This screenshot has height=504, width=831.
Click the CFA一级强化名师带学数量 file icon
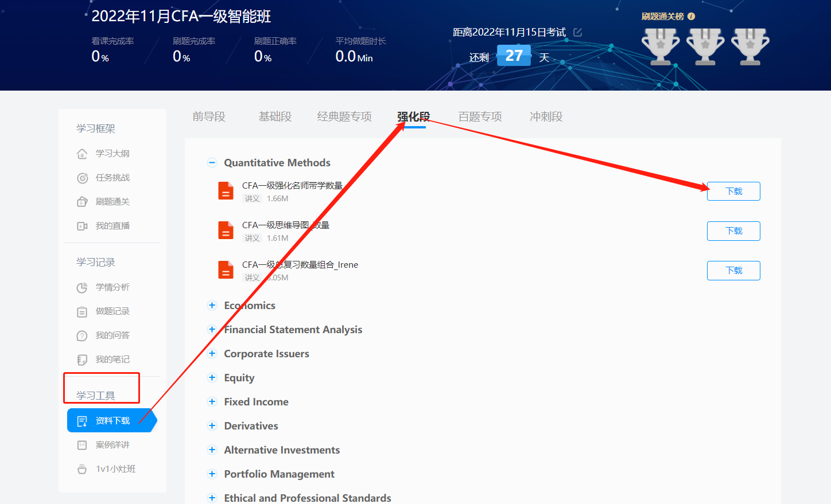point(226,190)
